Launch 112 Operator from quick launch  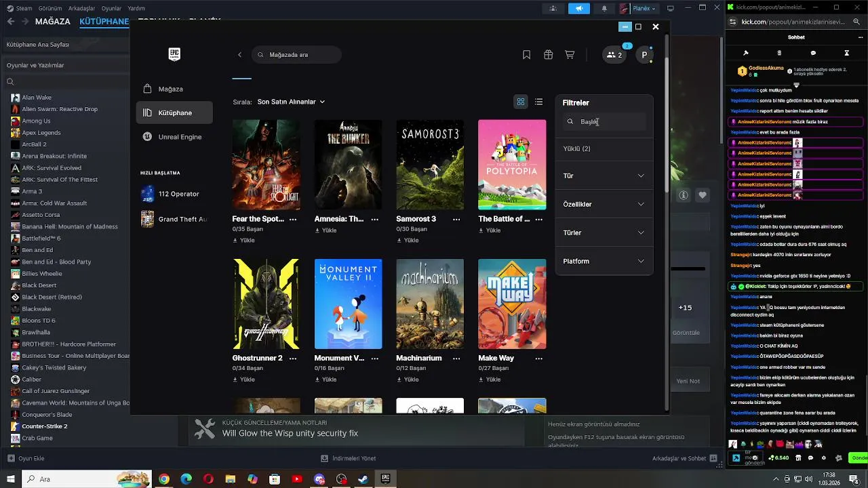click(174, 194)
